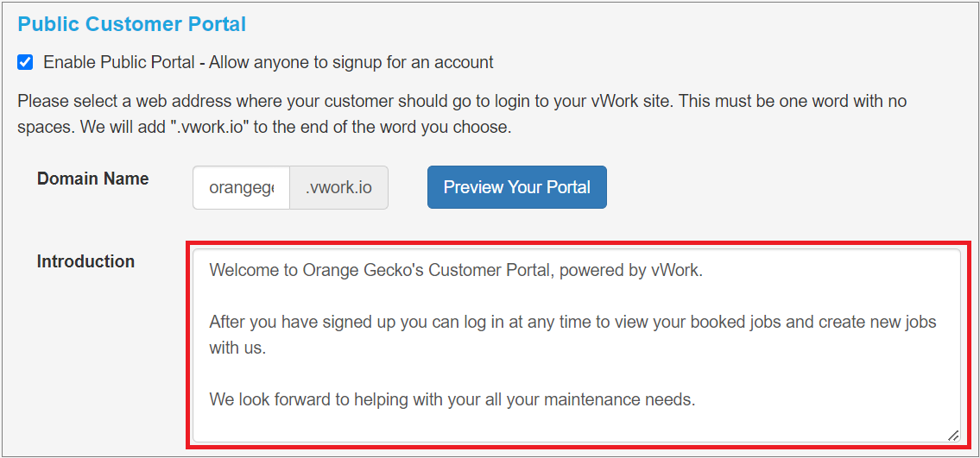Click "Enable Public Portal" label text
The height and width of the screenshot is (458, 980).
tap(269, 62)
